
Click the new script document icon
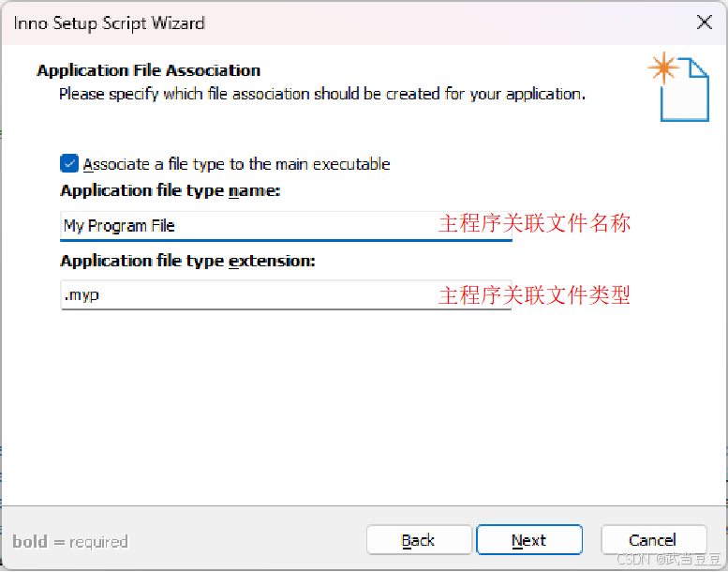(679, 87)
